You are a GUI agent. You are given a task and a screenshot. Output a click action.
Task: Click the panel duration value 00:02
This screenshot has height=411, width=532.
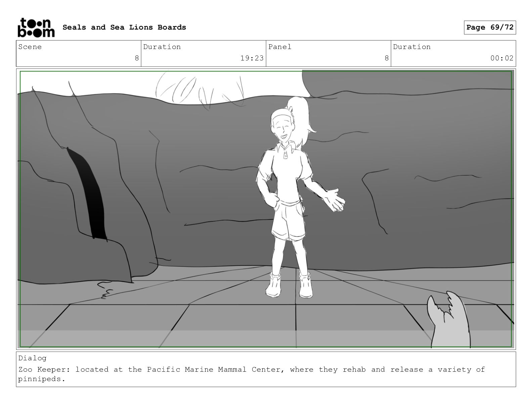pos(502,58)
